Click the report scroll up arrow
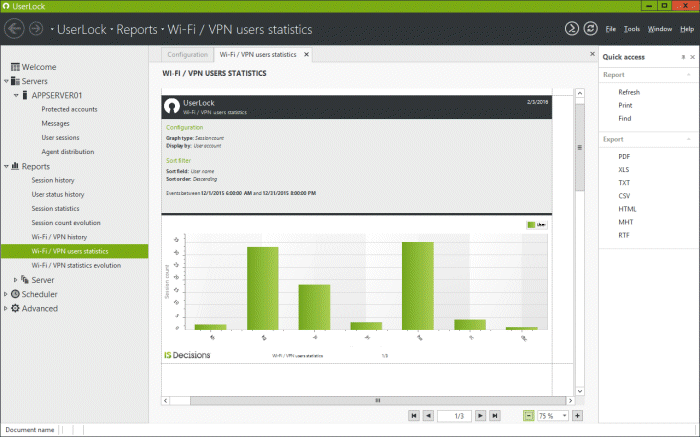The width and height of the screenshot is (700, 437). click(579, 93)
